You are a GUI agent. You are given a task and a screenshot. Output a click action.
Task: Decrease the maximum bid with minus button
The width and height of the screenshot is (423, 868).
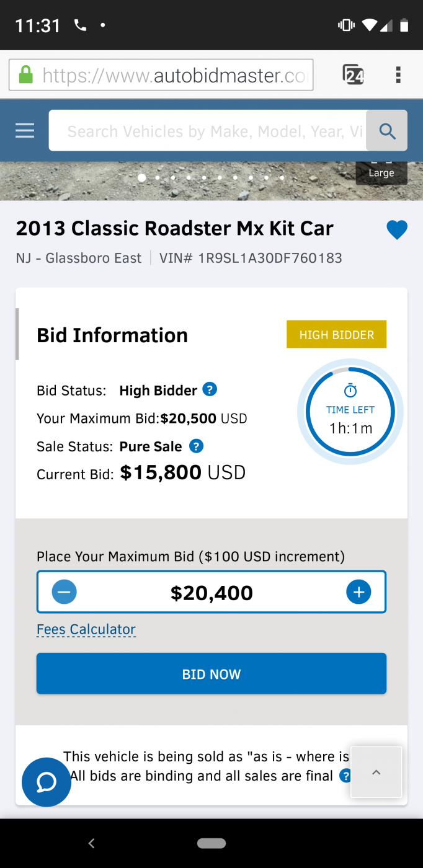(x=64, y=592)
